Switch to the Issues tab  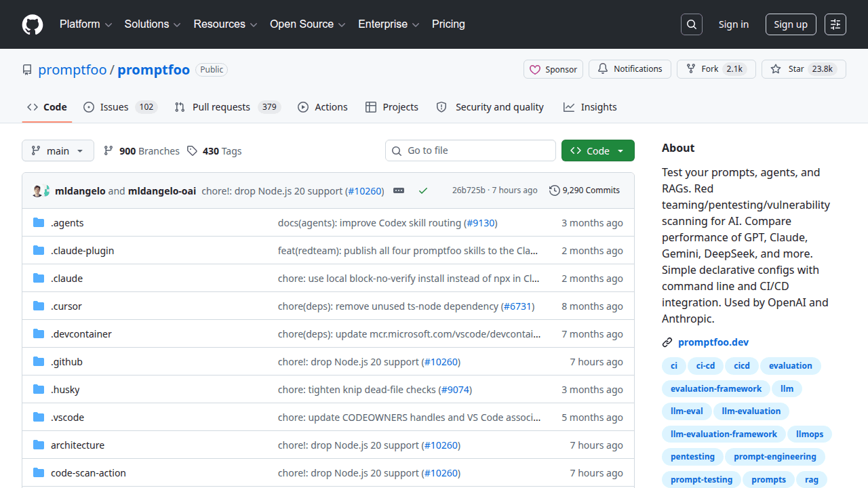pos(121,107)
